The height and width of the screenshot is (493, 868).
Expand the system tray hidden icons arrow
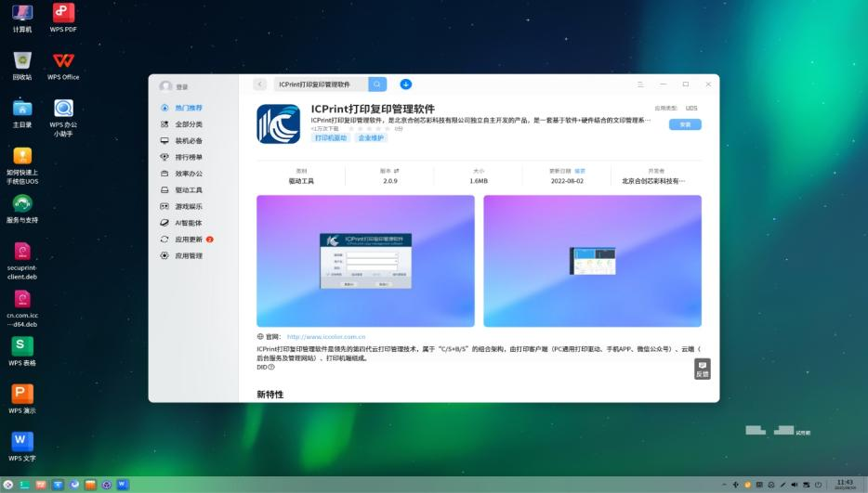coord(723,485)
